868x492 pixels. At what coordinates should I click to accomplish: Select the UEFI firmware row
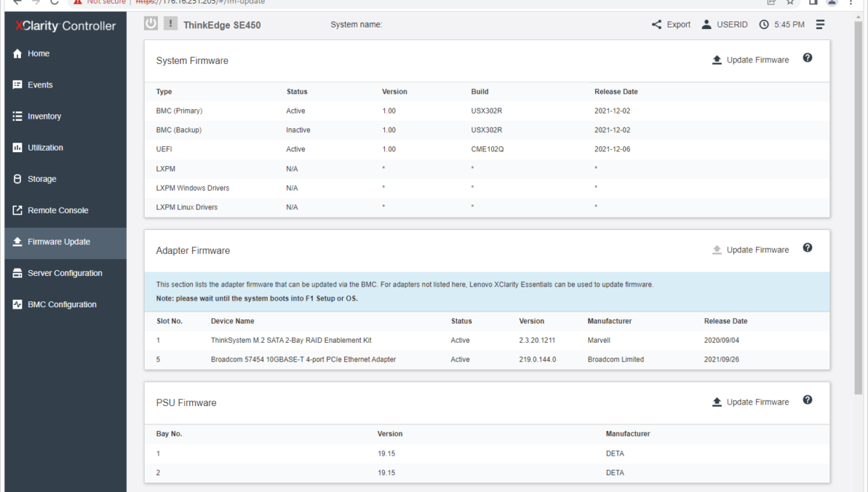(487, 149)
